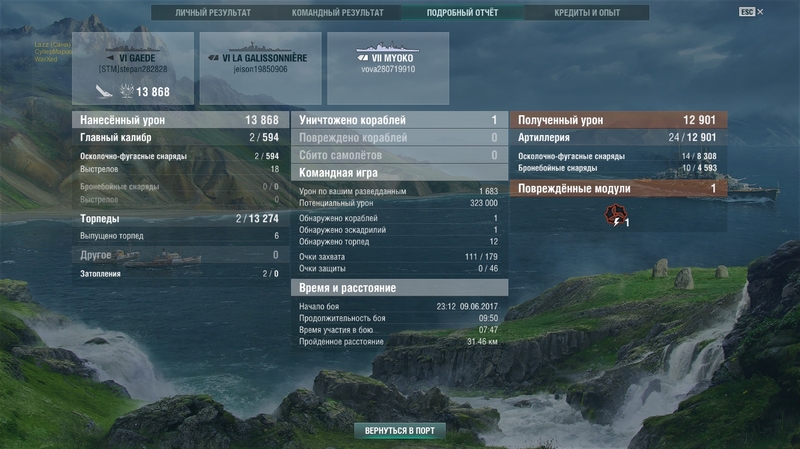Click the Вернуться в порт button

[400, 431]
